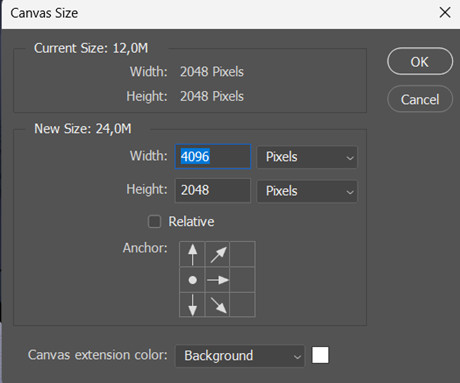
Task: Set anchor to center right-arrow cell
Action: click(x=217, y=280)
